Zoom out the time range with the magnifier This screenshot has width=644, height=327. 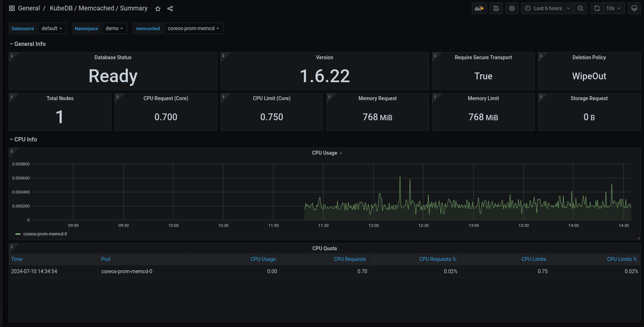580,8
